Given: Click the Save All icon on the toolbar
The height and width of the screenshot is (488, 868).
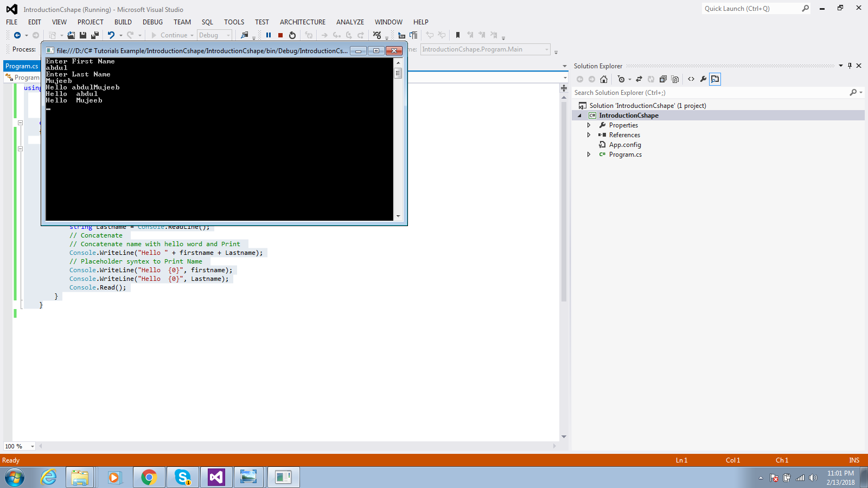Looking at the screenshot, I should click(94, 35).
